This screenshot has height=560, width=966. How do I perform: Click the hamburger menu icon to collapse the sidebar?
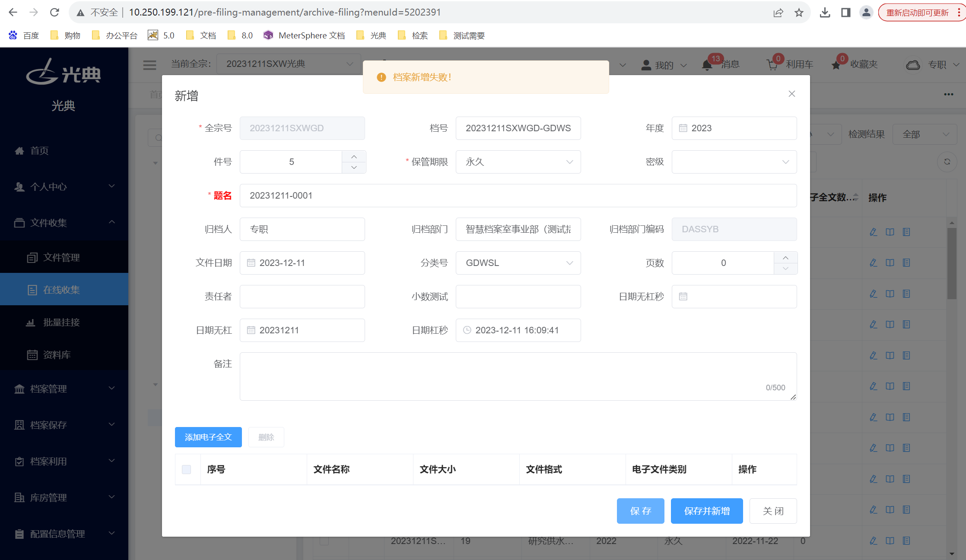(x=149, y=65)
